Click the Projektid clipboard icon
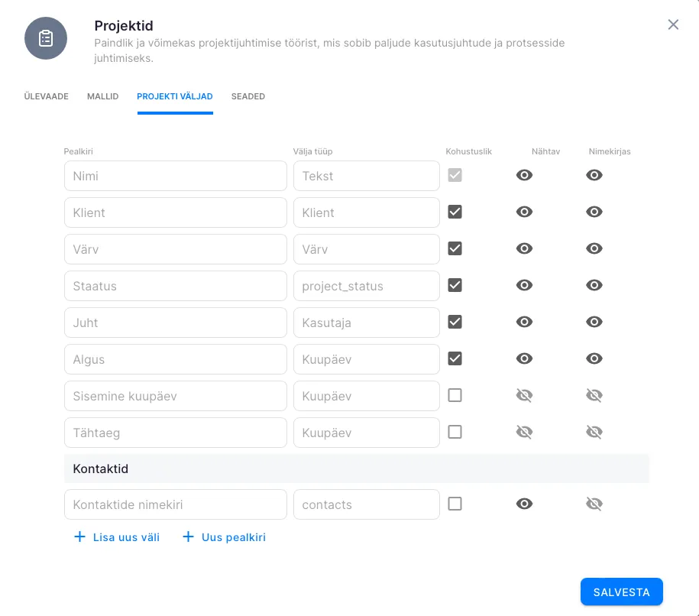The height and width of the screenshot is (616, 699). pyautogui.click(x=46, y=38)
